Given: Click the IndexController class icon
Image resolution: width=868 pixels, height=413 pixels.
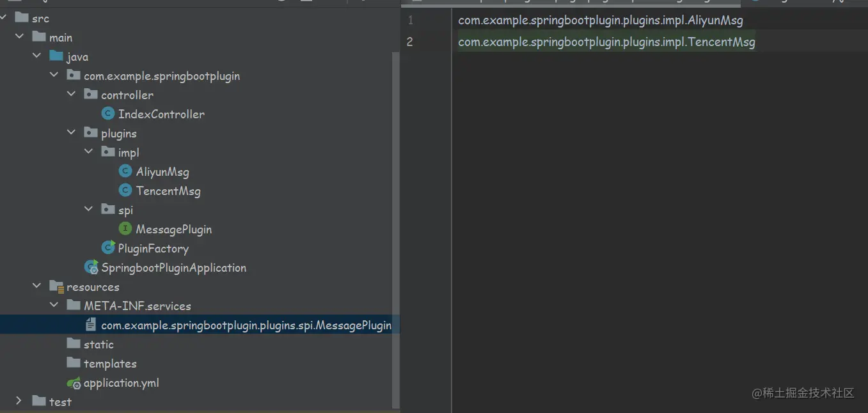Looking at the screenshot, I should 108,114.
